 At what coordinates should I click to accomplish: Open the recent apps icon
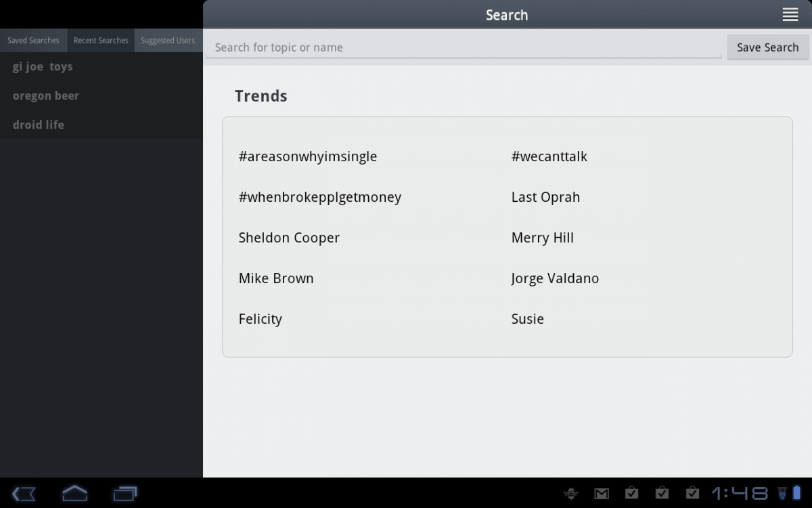125,493
